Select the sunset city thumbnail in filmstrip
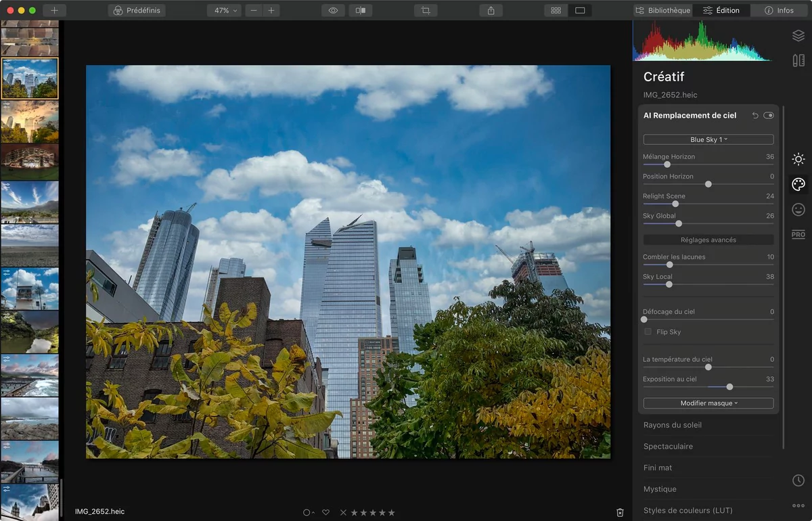This screenshot has width=812, height=521. pos(30,122)
